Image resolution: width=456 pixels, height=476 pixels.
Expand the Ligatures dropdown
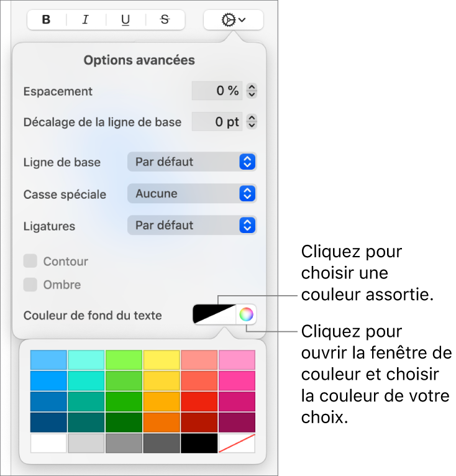(x=192, y=226)
